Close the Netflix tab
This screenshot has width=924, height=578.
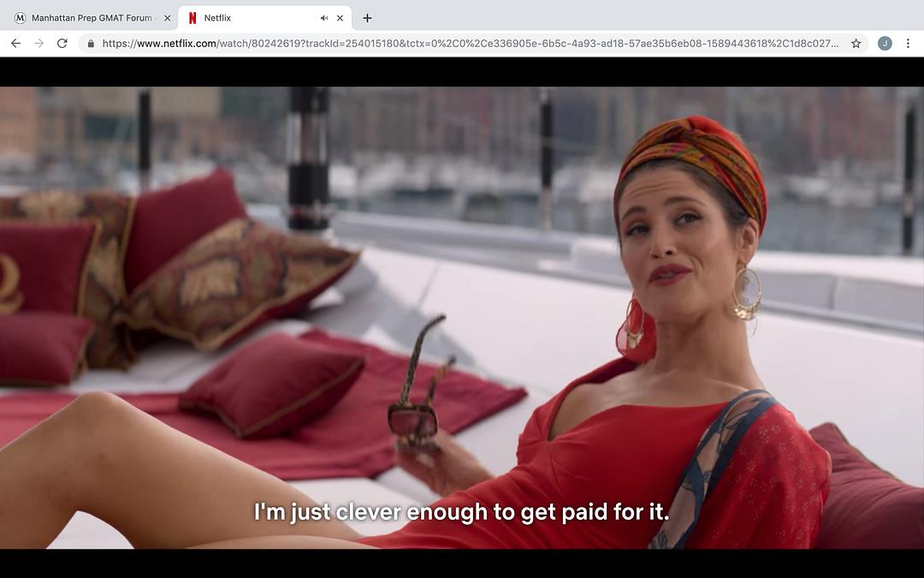coord(340,18)
